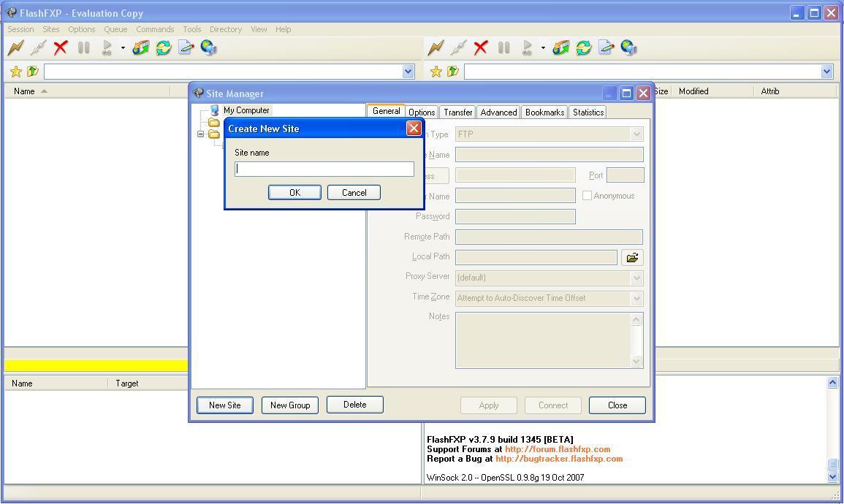Click the Refresh icon in left pane toolbar
This screenshot has height=504, width=844.
[163, 48]
